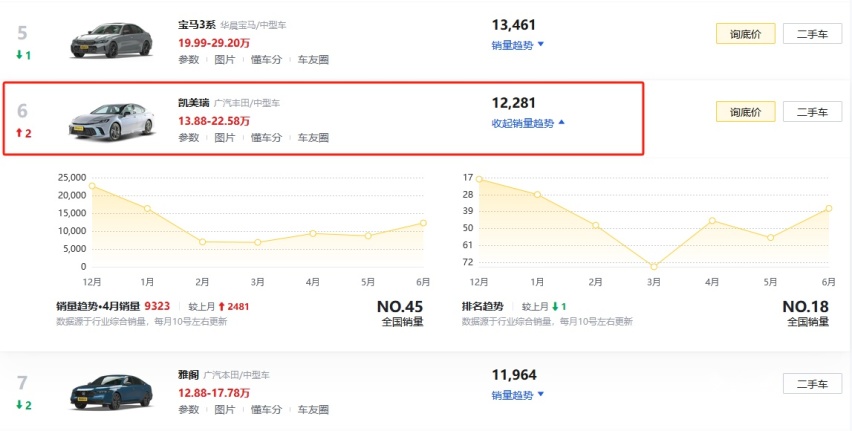Open 图片 link under 宝马3系

coord(224,60)
